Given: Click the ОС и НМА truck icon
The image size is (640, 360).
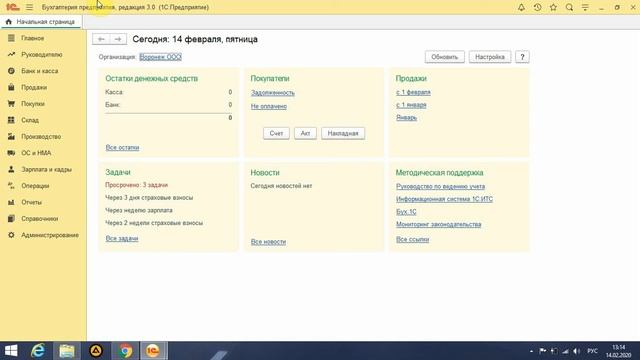Looking at the screenshot, I should tap(11, 153).
